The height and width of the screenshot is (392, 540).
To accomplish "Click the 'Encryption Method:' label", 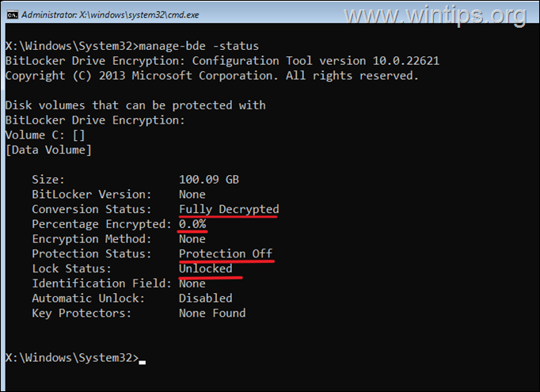I will click(92, 238).
